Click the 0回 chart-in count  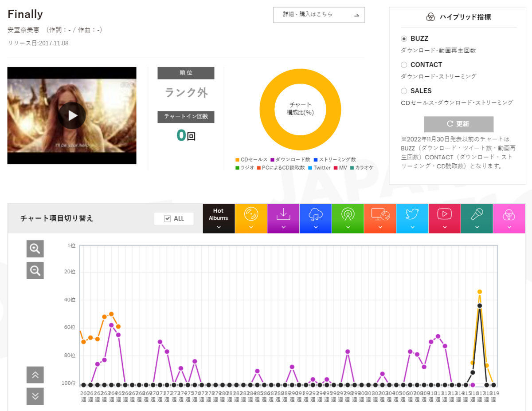point(186,135)
